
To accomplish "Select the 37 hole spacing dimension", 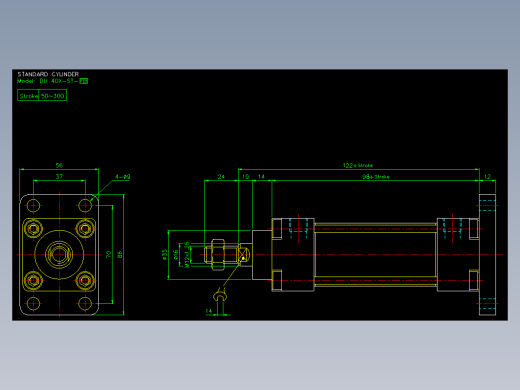I will [x=59, y=176].
